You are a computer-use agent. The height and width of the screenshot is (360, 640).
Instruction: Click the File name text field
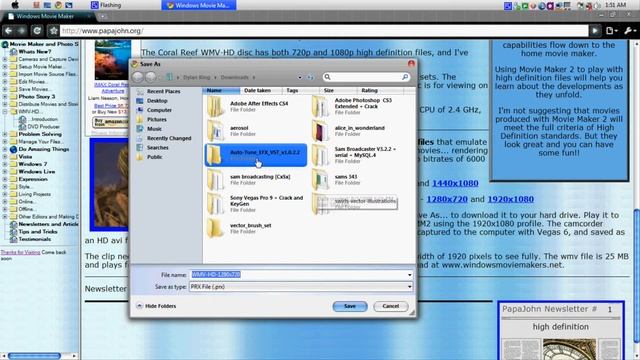click(x=298, y=275)
